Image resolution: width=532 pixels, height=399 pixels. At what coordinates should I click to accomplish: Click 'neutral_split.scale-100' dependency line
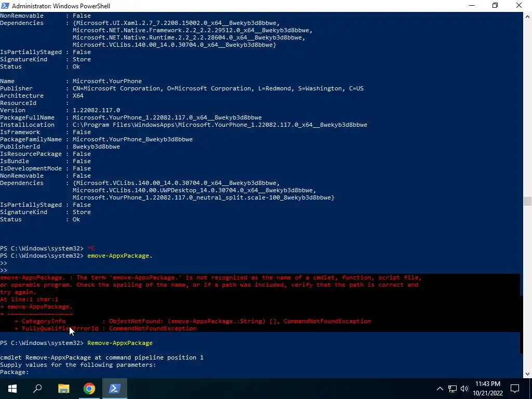coord(204,197)
